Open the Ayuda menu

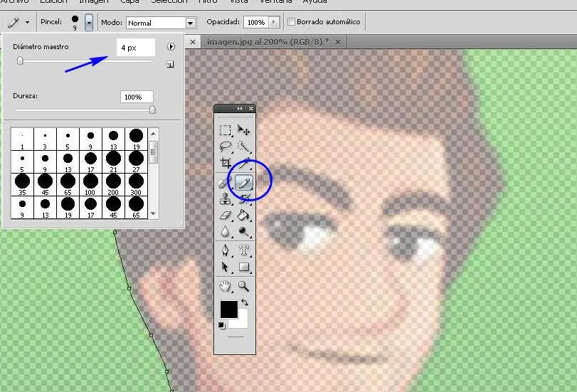(x=314, y=2)
